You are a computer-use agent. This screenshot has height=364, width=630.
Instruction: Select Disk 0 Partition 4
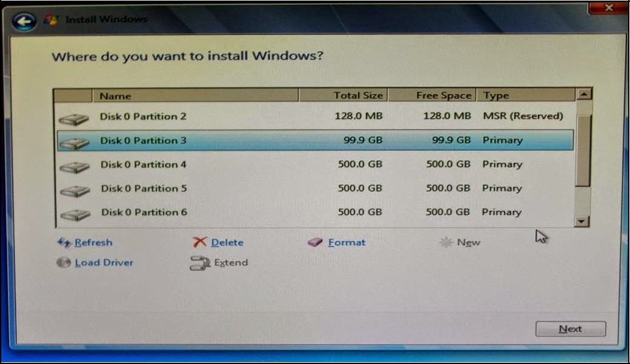[x=314, y=164]
